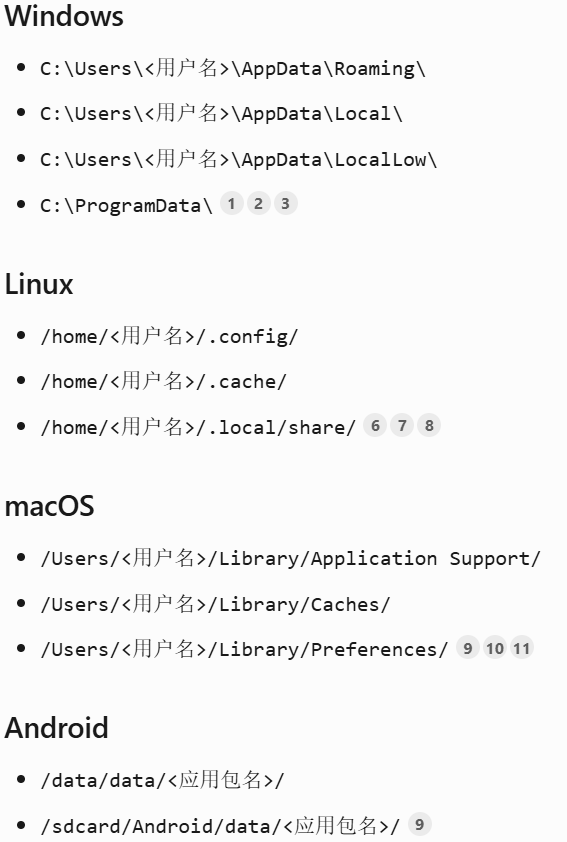The width and height of the screenshot is (567, 842).
Task: Click the /.config/ path line
Action: point(169,337)
